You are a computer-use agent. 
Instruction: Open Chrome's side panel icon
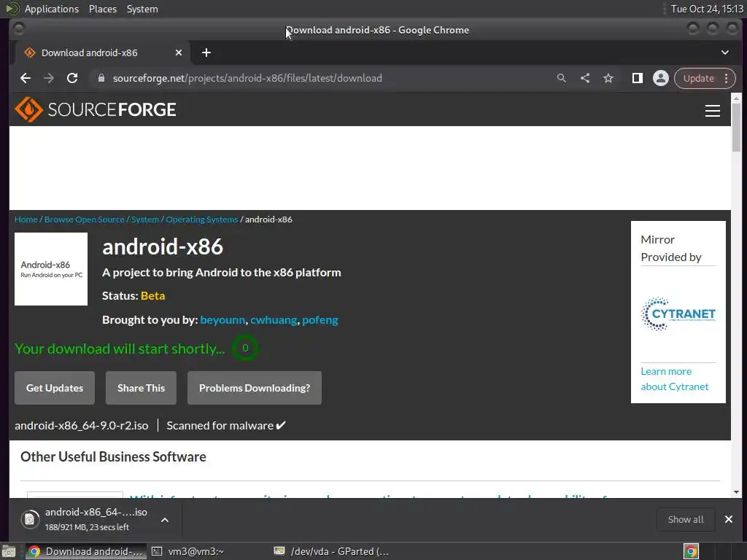(x=638, y=78)
